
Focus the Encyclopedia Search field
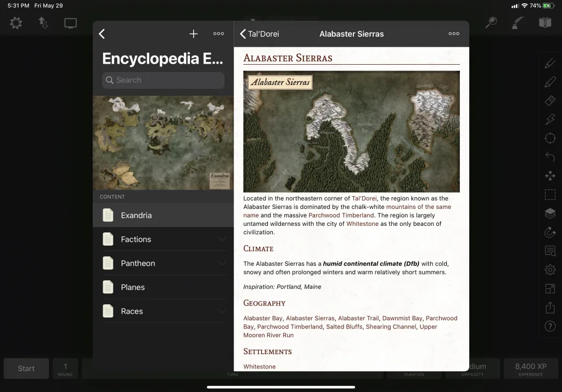click(164, 80)
